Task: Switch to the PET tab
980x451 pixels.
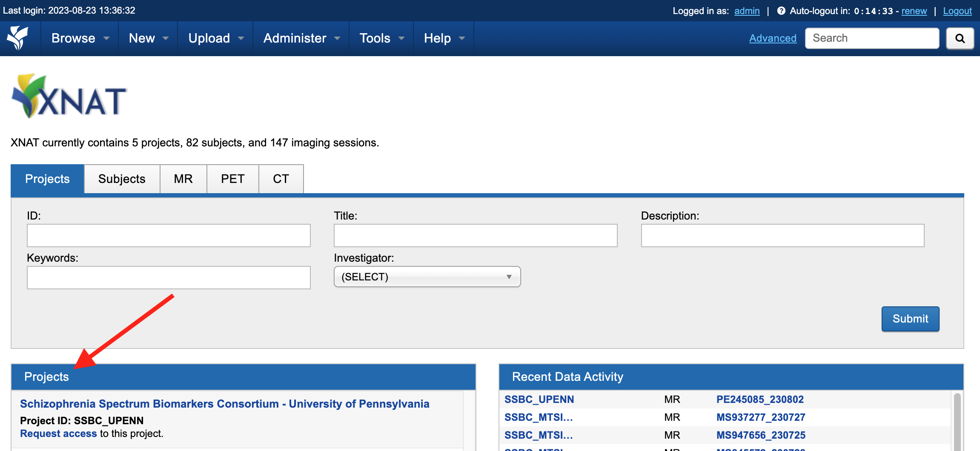Action: [x=232, y=179]
